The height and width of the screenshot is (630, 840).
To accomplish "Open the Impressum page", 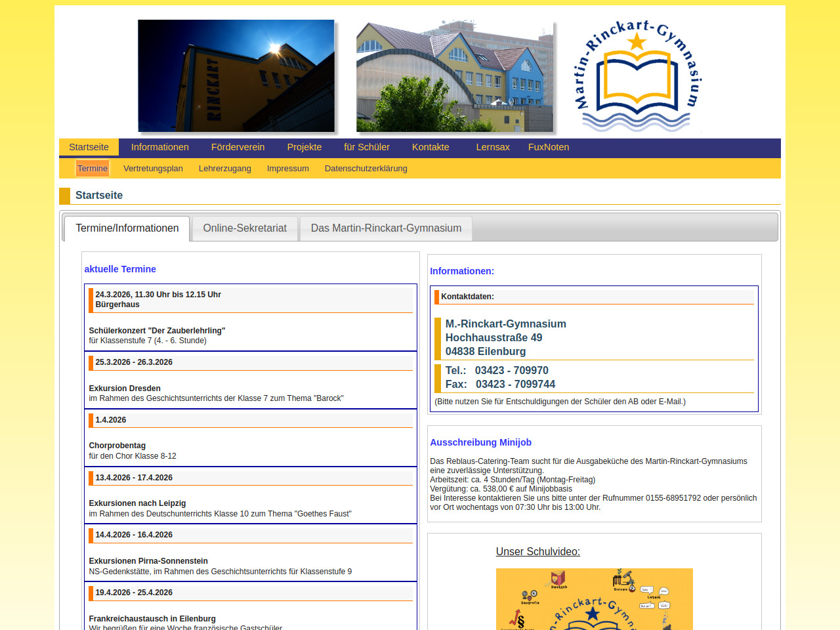I will point(287,169).
